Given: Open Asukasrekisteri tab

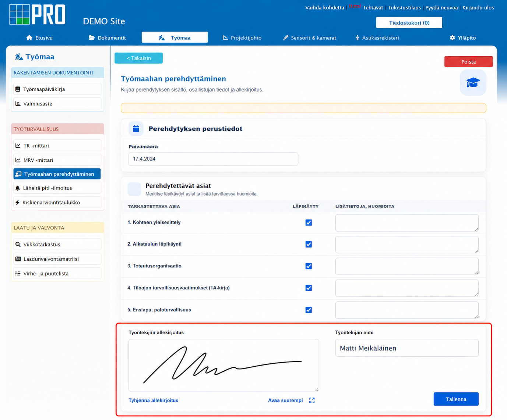Looking at the screenshot, I should (377, 38).
